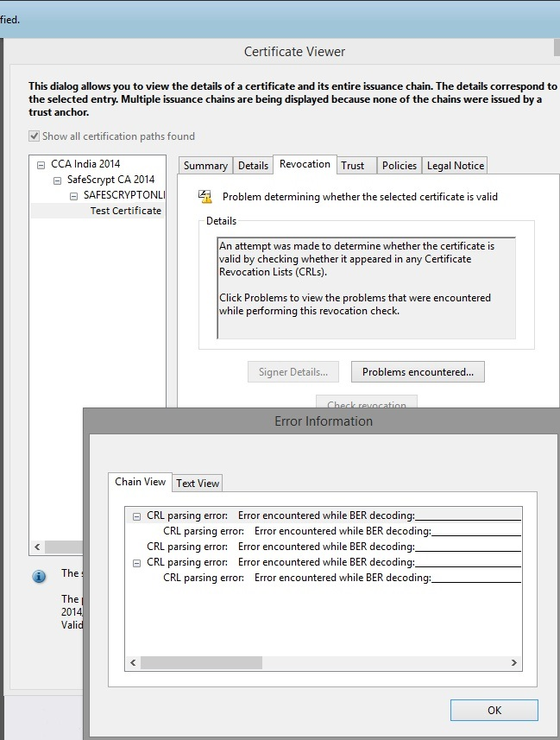The image size is (560, 740).
Task: Select 'SAFESCRYPTONLI' tree entry
Action: point(124,195)
